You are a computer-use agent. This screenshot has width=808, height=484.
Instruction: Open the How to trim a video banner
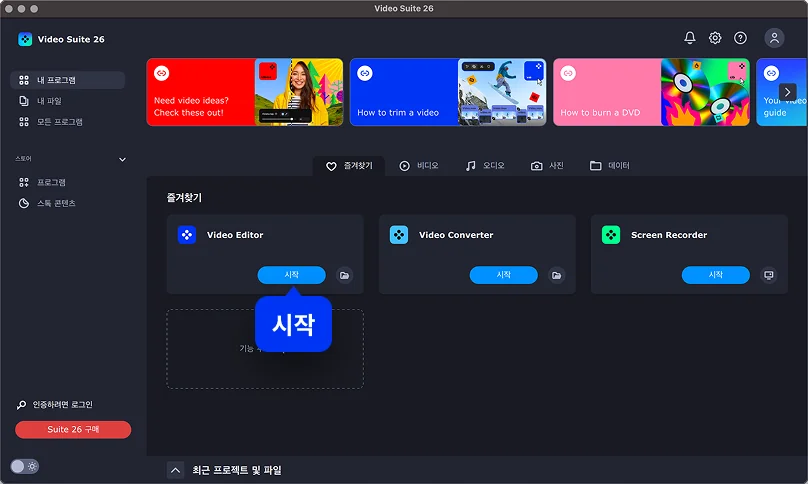pos(448,92)
